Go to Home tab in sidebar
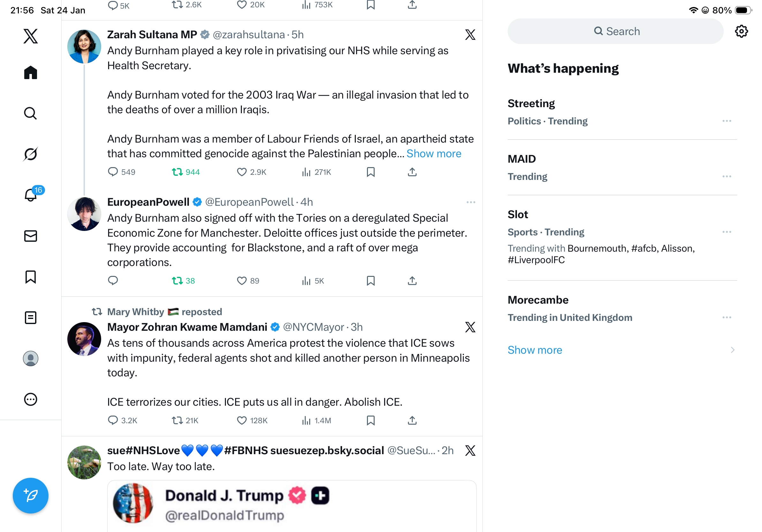This screenshot has width=762, height=532. (31, 72)
